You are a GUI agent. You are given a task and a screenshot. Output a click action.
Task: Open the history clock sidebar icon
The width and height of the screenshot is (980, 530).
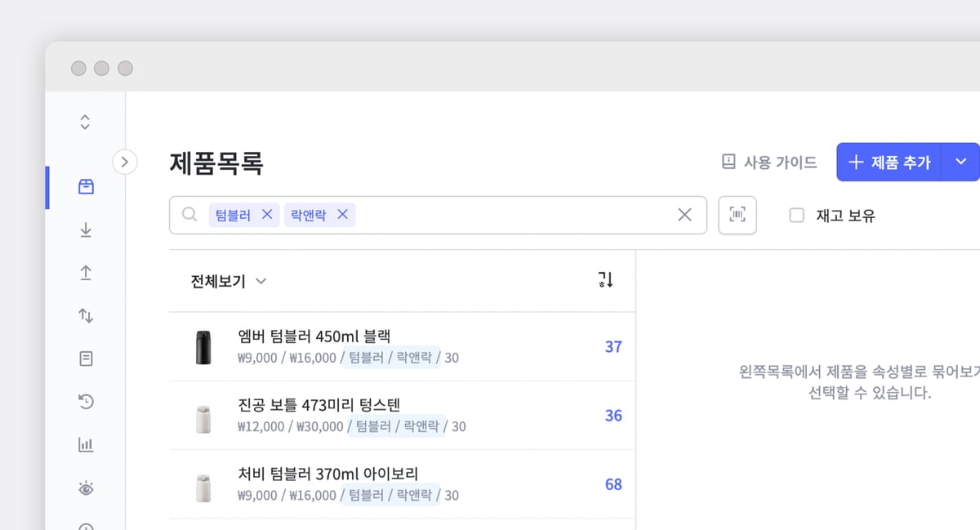86,401
